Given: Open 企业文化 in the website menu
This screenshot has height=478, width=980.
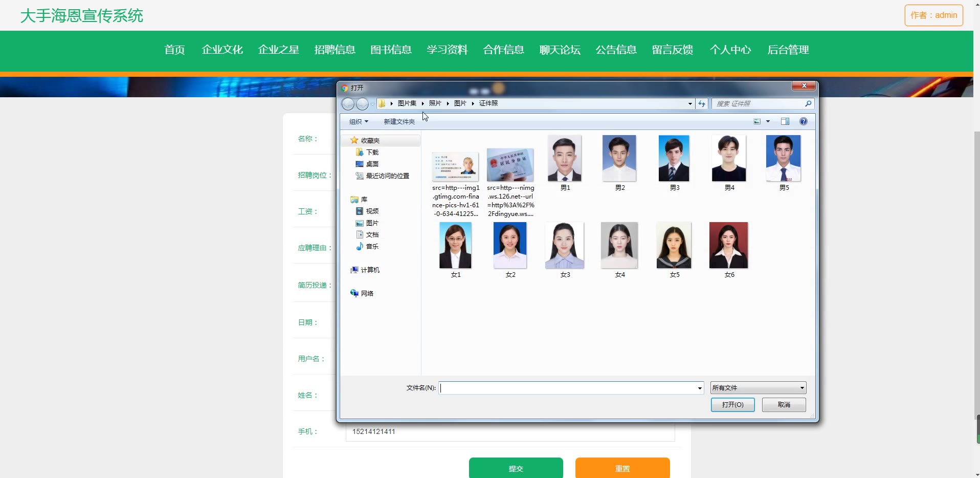Looking at the screenshot, I should tap(222, 50).
